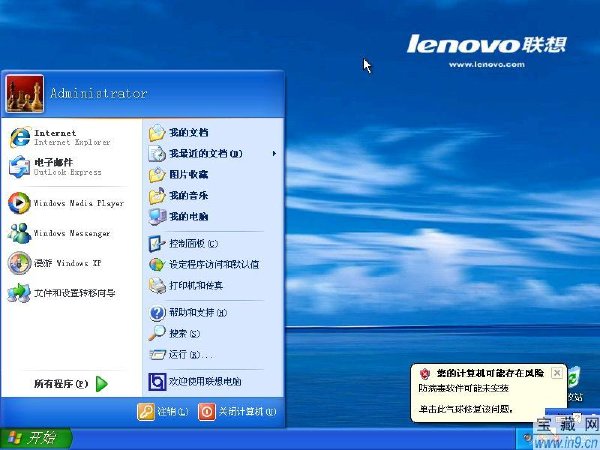Expand the 我最近的文档 submenu arrow
Viewport: 600px width, 450px height.
click(274, 154)
